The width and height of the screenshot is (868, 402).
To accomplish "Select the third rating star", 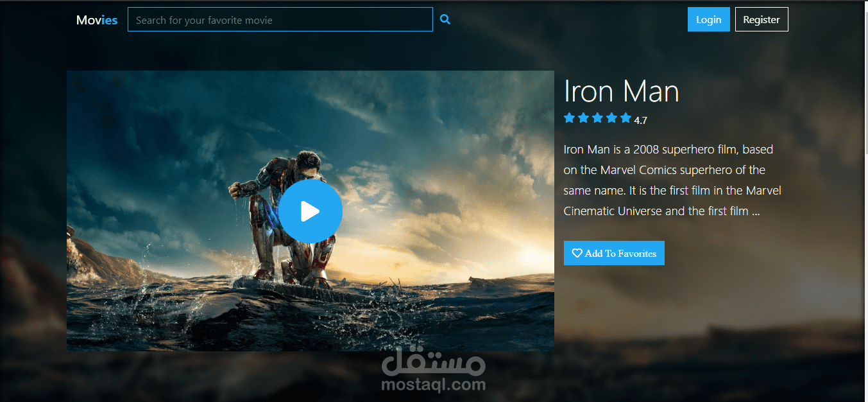I will 597,118.
